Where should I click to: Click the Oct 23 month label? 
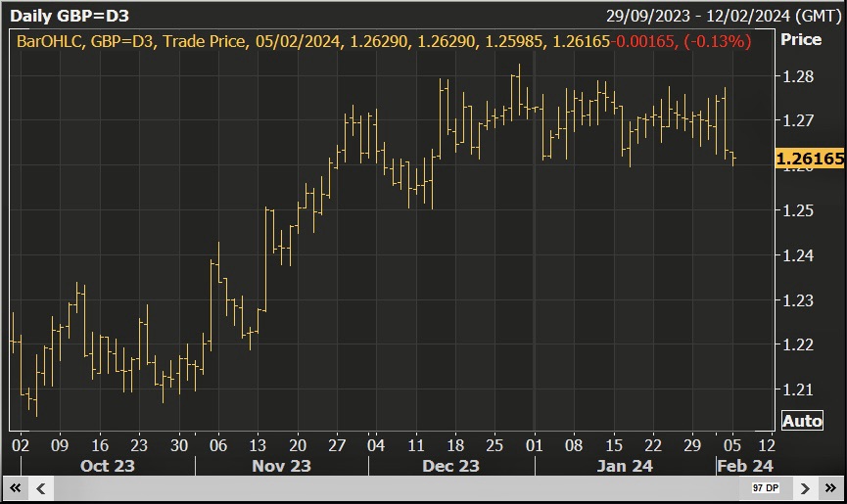108,466
